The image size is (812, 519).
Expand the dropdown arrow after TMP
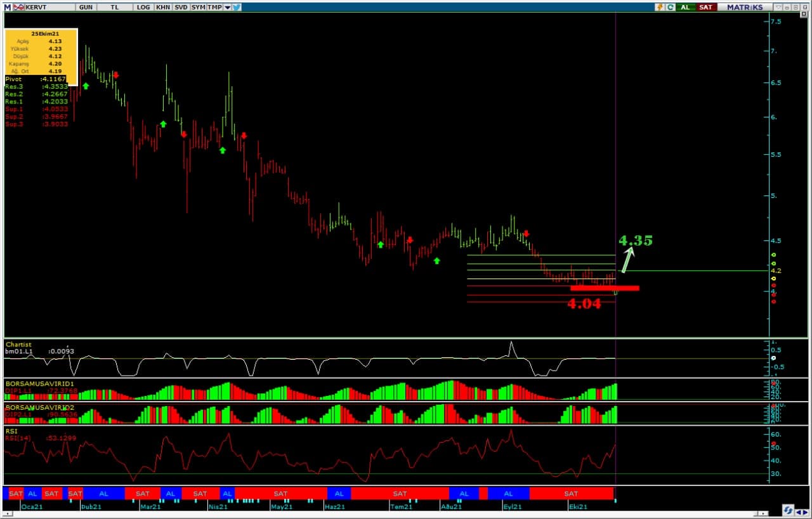coord(227,7)
